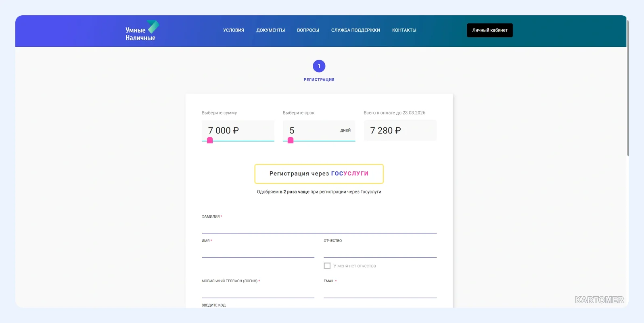Go to the ВОПРОСЫ section
Viewport: 644px width, 323px height.
point(308,30)
